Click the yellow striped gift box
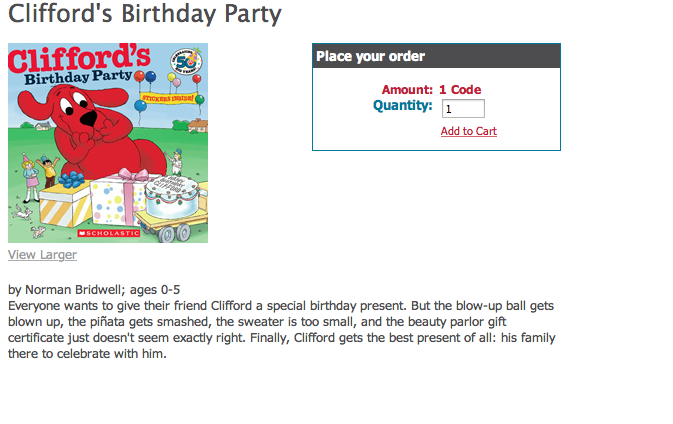This screenshot has height=424, width=673. tap(64, 204)
